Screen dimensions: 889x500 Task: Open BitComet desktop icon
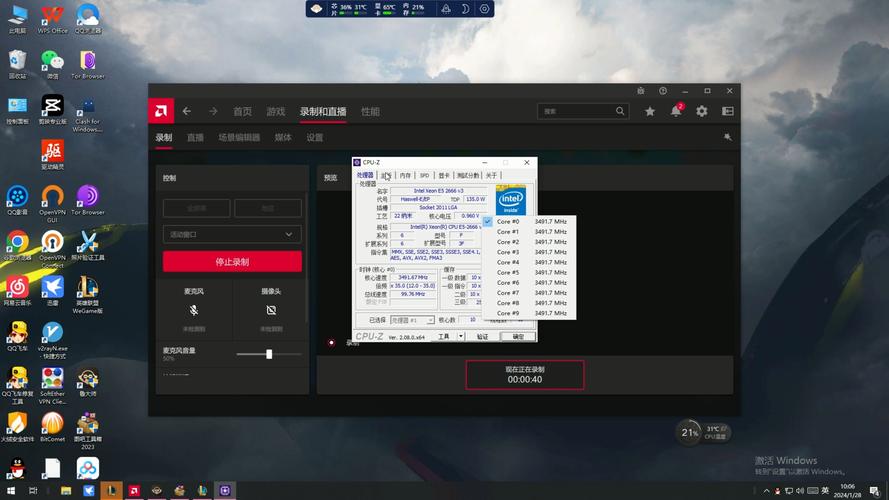(52, 427)
